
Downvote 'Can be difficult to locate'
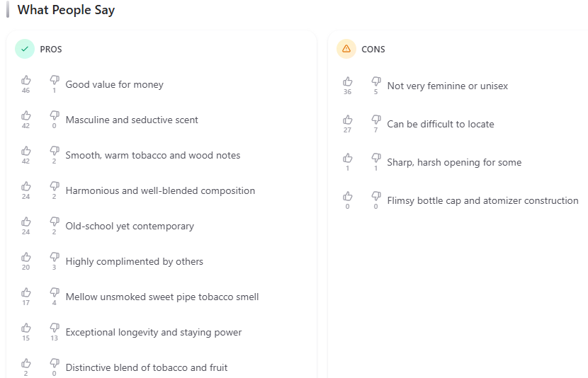[376, 120]
